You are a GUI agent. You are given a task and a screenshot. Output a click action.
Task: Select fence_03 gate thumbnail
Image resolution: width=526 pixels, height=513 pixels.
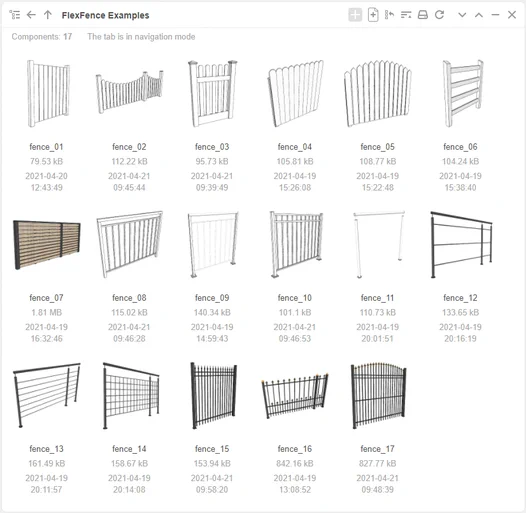(x=212, y=93)
